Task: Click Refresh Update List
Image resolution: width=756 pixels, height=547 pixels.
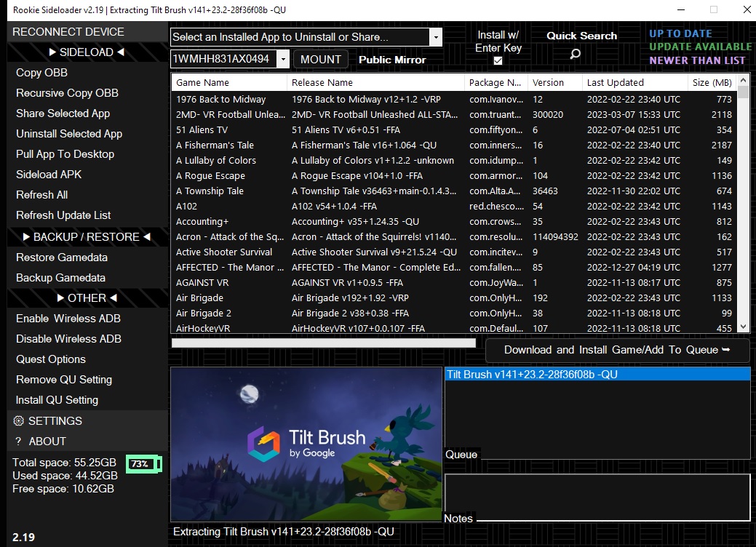Action: 63,215
